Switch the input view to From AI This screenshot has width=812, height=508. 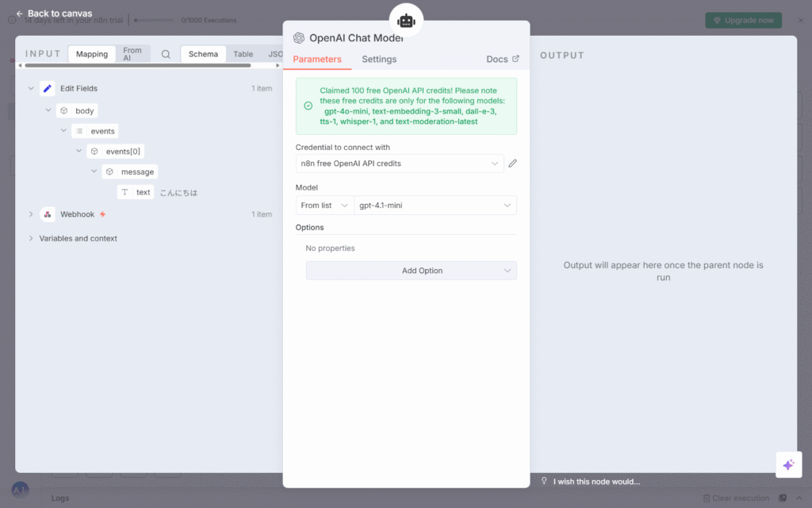pyautogui.click(x=132, y=55)
